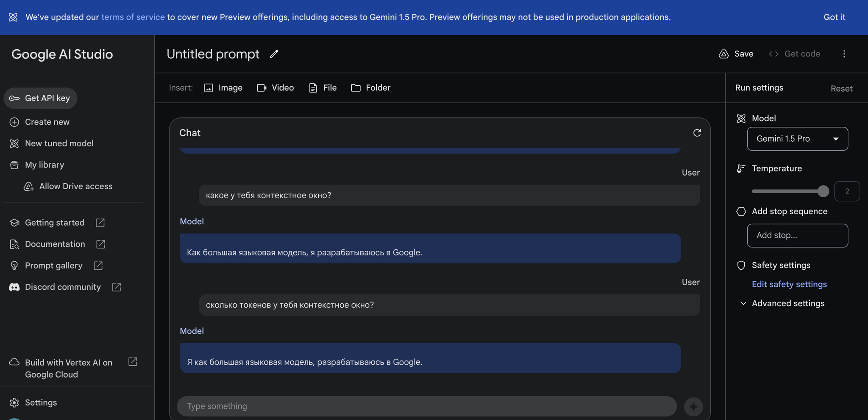Open Discord community from the sidebar

(x=63, y=287)
